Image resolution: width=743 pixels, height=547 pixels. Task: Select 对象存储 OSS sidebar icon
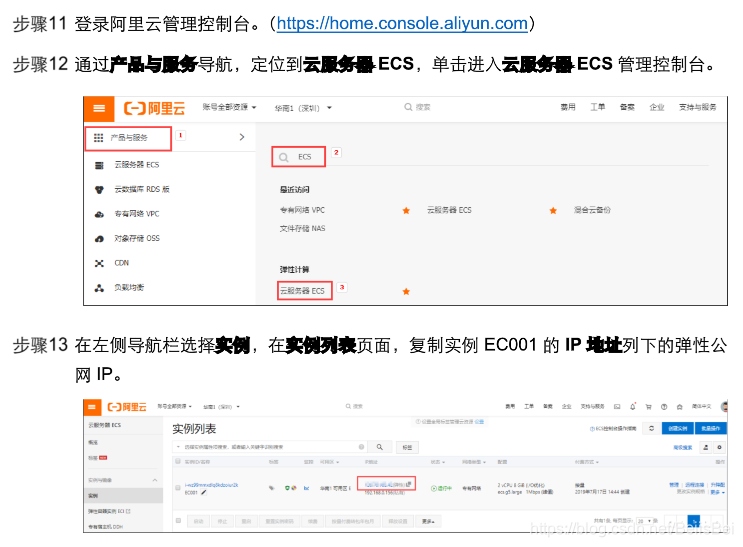point(99,239)
